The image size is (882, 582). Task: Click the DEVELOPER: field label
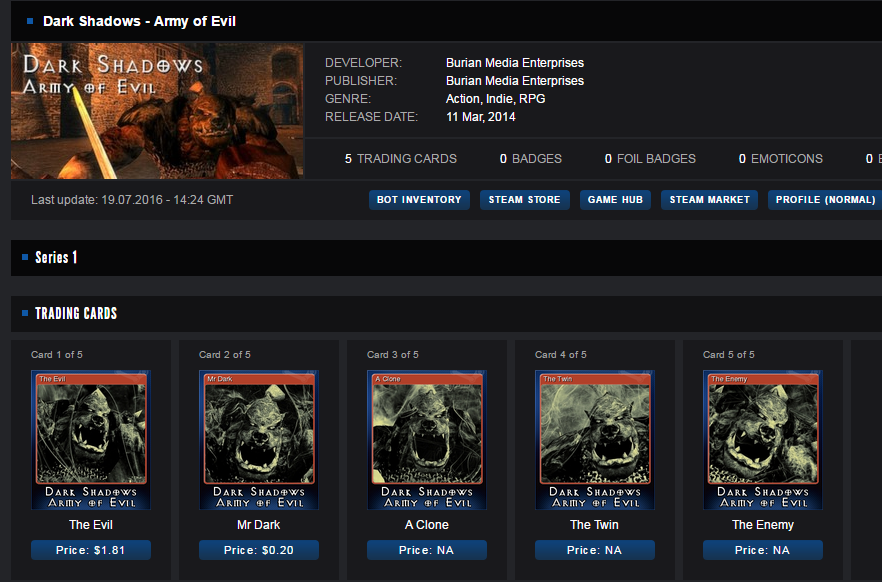point(363,63)
